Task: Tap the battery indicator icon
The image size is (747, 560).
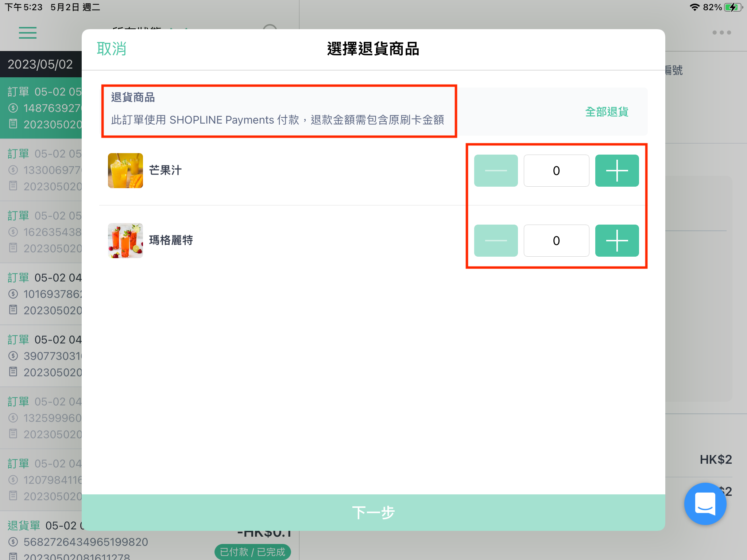Action: coord(733,7)
